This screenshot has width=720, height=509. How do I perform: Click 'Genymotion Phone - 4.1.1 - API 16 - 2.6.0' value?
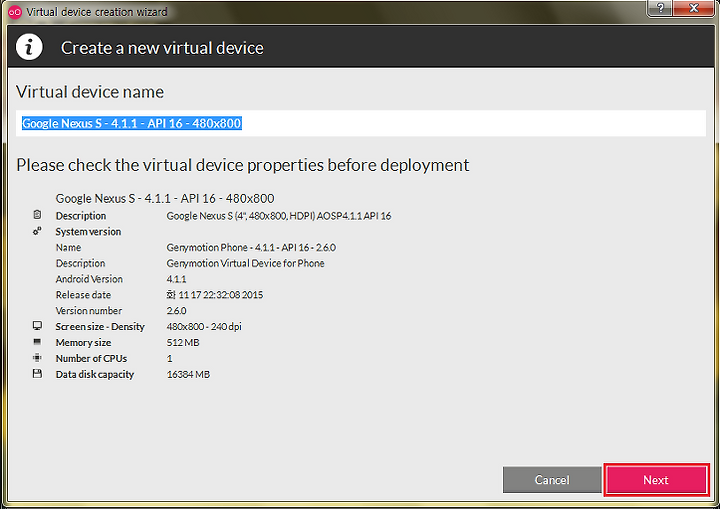(x=251, y=248)
